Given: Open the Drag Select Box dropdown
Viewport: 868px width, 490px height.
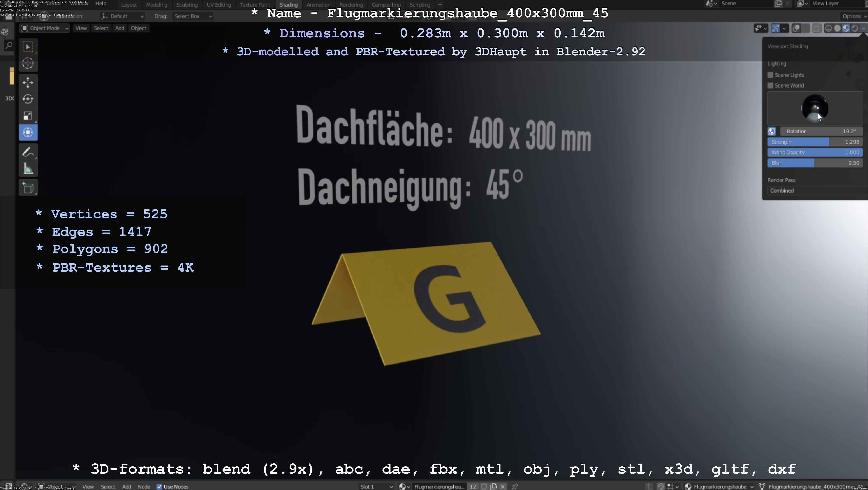Looking at the screenshot, I should coord(193,16).
